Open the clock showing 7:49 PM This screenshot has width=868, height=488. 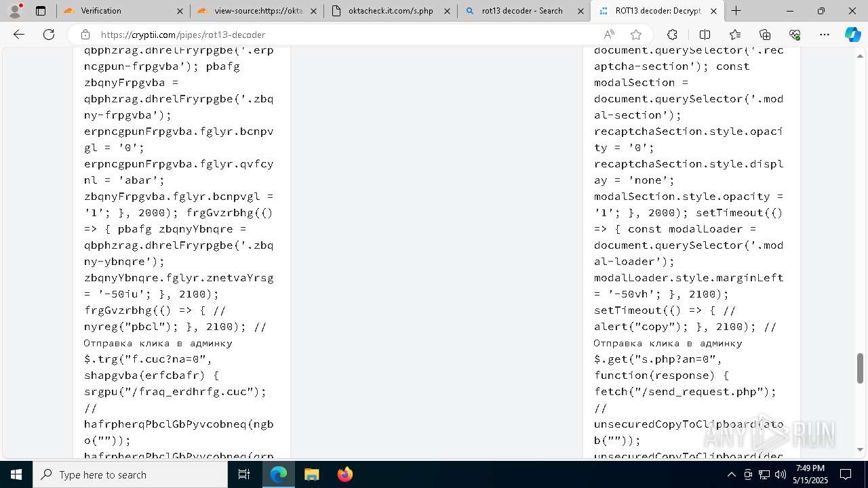pos(810,474)
